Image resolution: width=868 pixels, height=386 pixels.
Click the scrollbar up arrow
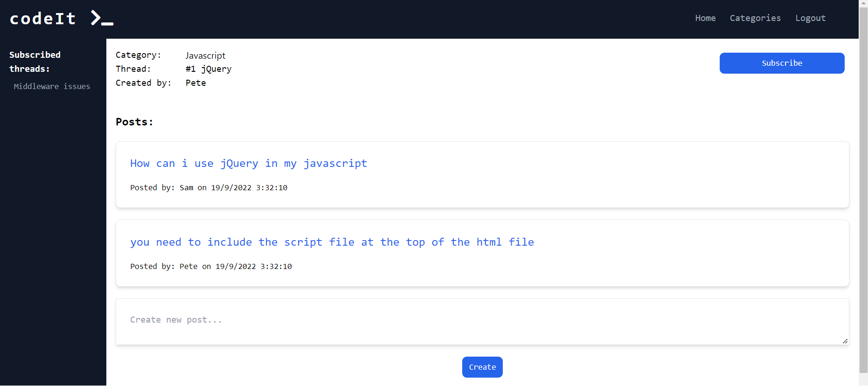(863, 3)
